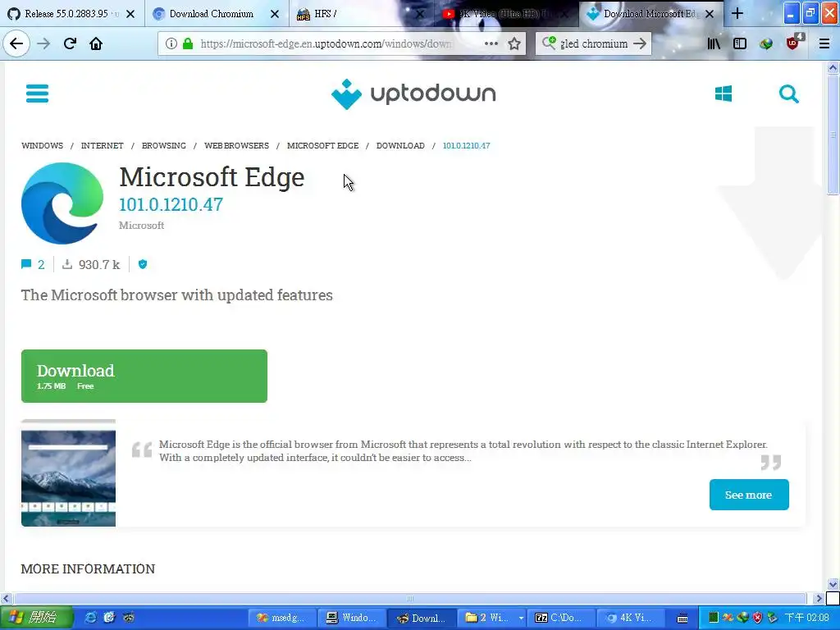Click the forward navigation arrow
The image size is (840, 630).
click(x=43, y=43)
